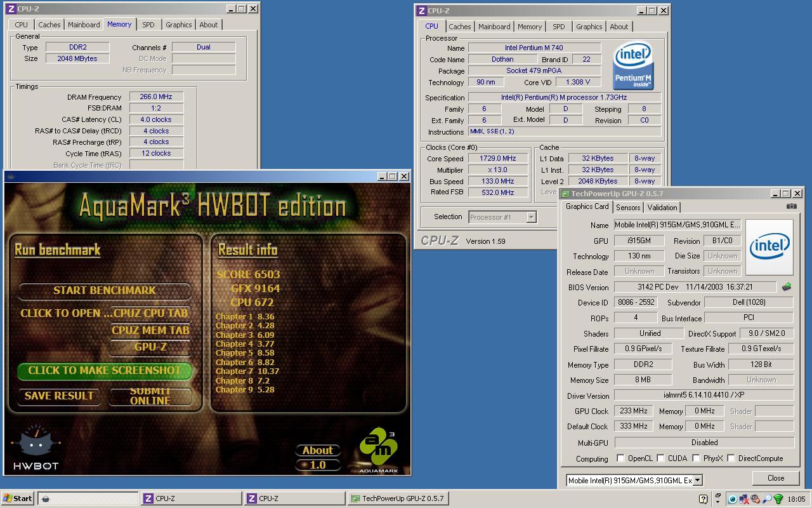Click the AquaMark window title icon

click(11, 177)
